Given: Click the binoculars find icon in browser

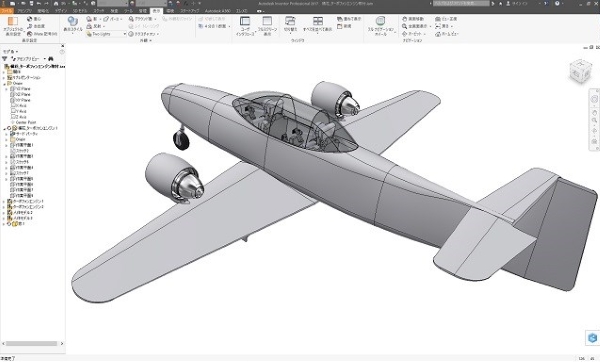Looking at the screenshot, I should [51, 59].
